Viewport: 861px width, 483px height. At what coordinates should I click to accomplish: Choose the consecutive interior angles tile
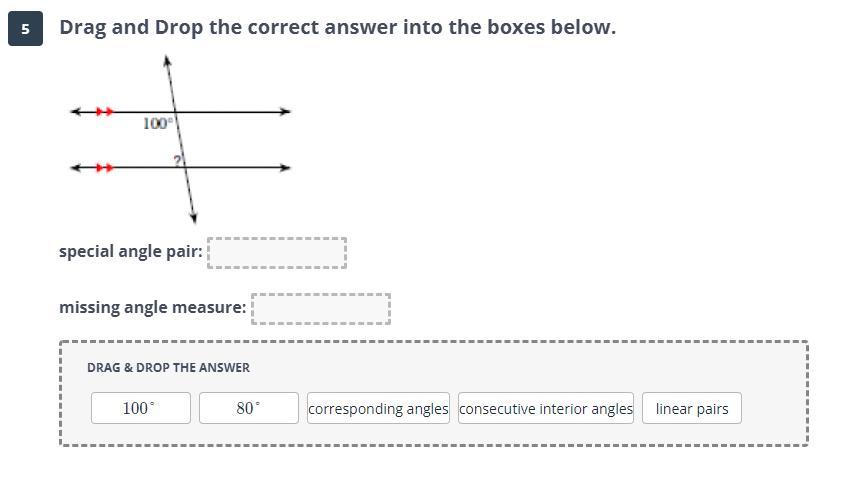click(546, 408)
